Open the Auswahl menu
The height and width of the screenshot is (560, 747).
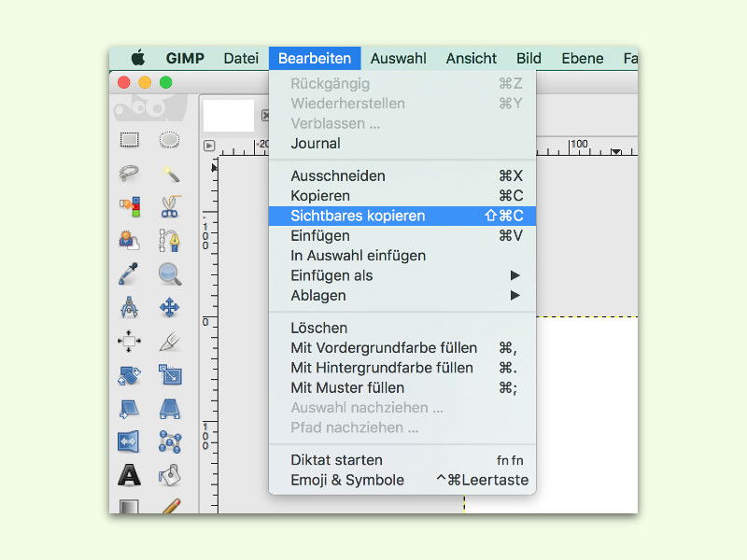(x=399, y=58)
